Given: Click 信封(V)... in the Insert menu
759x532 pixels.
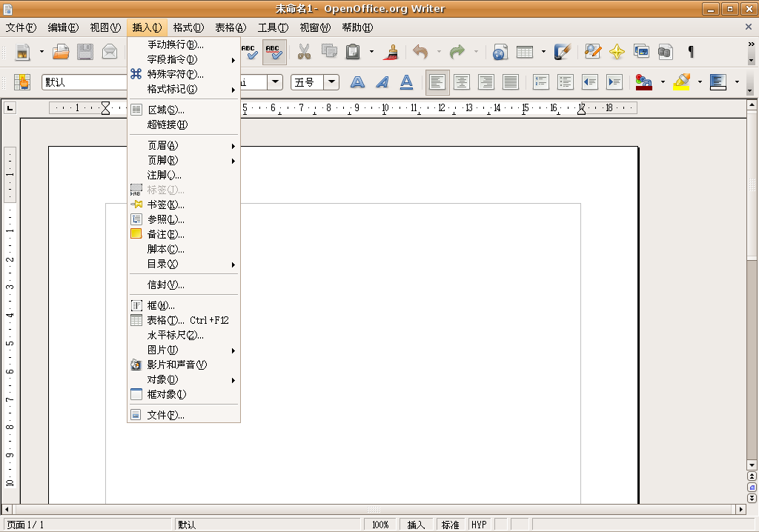Looking at the screenshot, I should coord(184,285).
